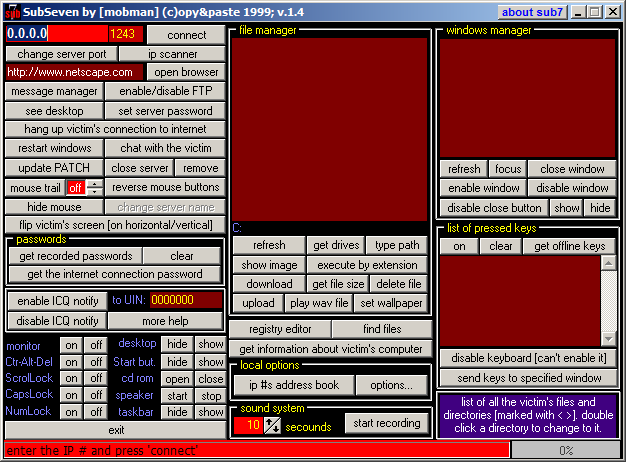Image resolution: width=626 pixels, height=462 pixels.
Task: Click the 0% progress bar
Action: click(565, 451)
